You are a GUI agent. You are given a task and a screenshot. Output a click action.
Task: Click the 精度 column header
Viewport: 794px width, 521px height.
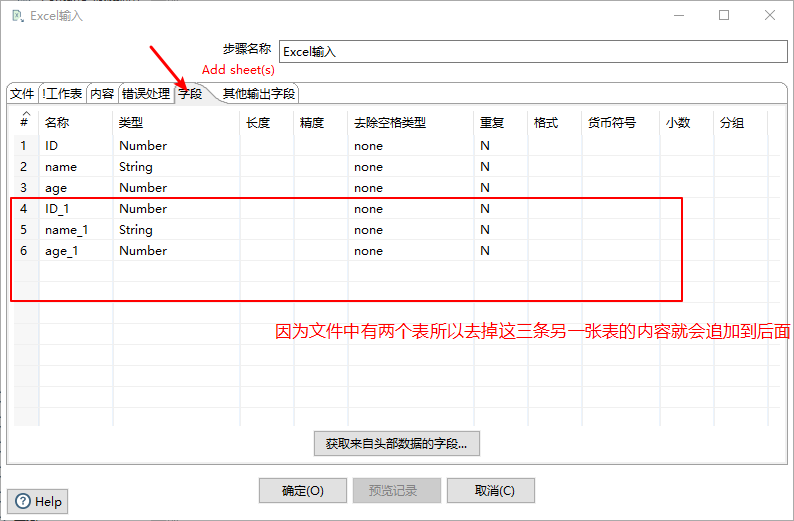(x=320, y=123)
